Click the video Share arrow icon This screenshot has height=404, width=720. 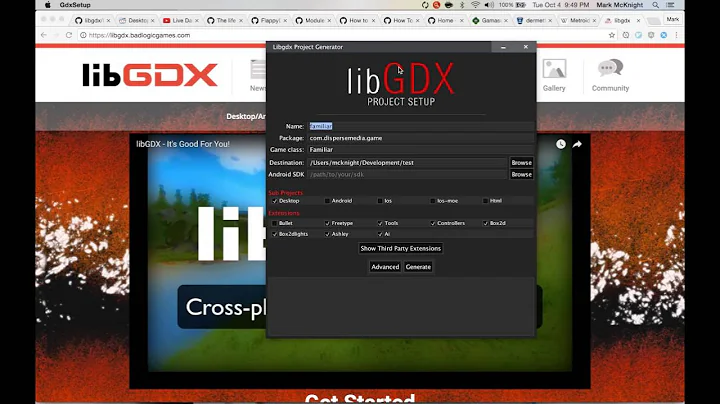[577, 144]
